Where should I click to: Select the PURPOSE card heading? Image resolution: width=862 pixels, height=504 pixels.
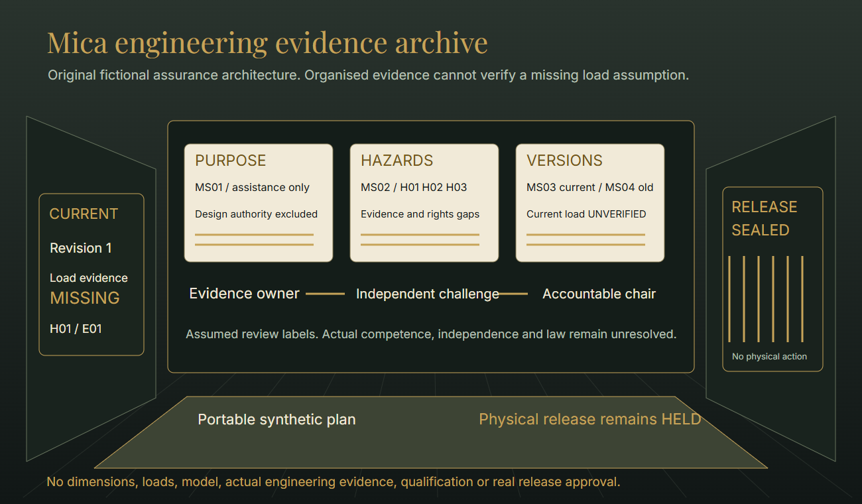(230, 160)
